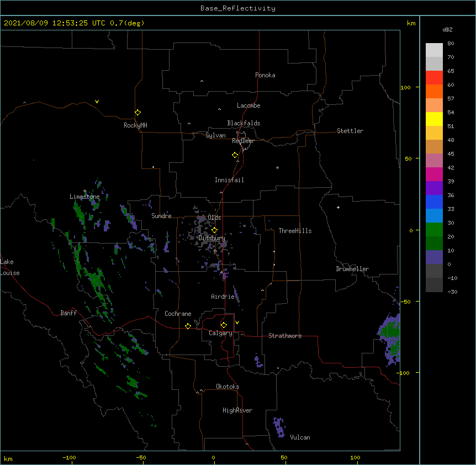Viewport: 476px width, 465px height.
Task: Select the slate-blue 10 dBZ legend color
Action: [x=434, y=257]
